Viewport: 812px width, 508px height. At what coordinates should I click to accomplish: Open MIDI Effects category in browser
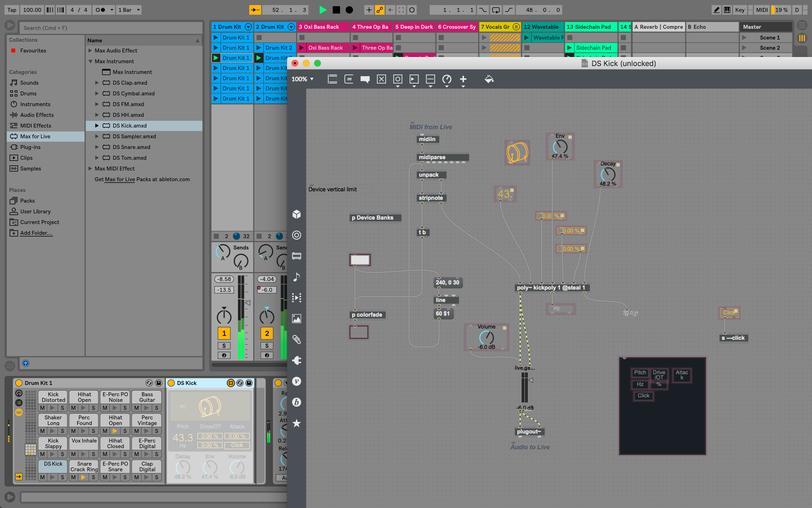pos(35,126)
